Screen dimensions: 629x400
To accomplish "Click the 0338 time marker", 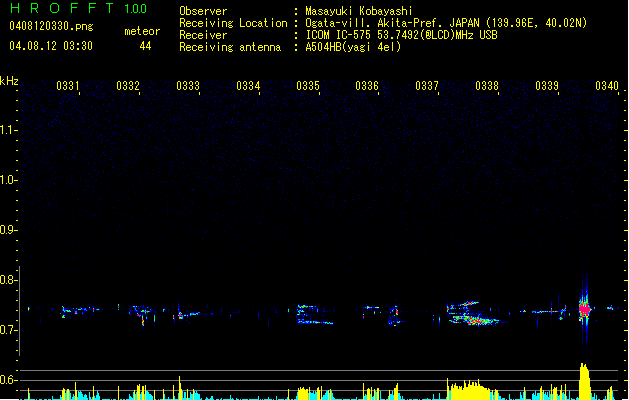I will (x=487, y=85).
